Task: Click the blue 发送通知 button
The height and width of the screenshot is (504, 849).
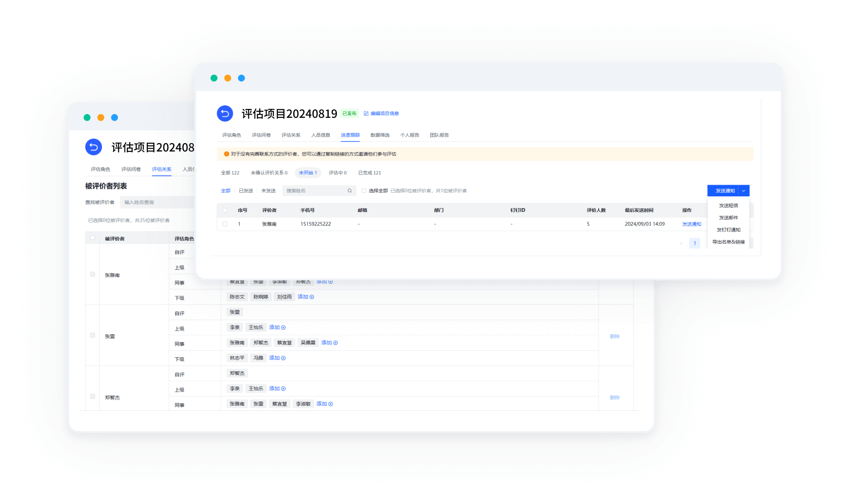Action: [x=723, y=191]
